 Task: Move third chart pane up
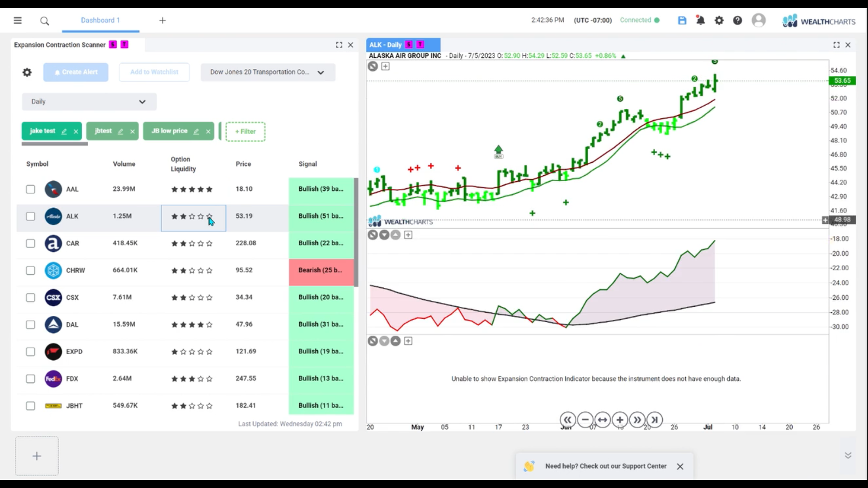click(396, 341)
